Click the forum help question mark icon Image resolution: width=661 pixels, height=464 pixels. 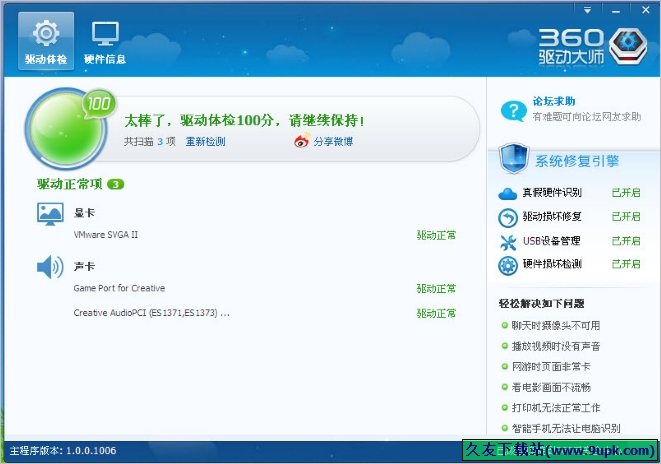click(x=513, y=111)
